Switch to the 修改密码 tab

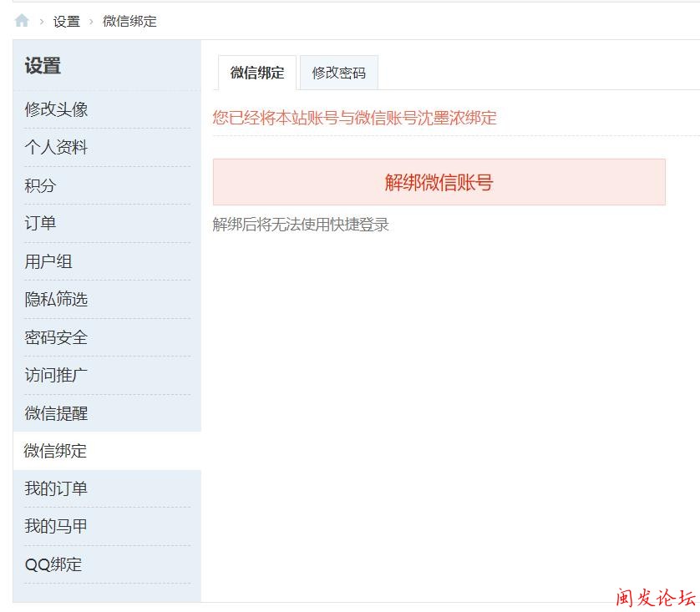click(x=338, y=73)
